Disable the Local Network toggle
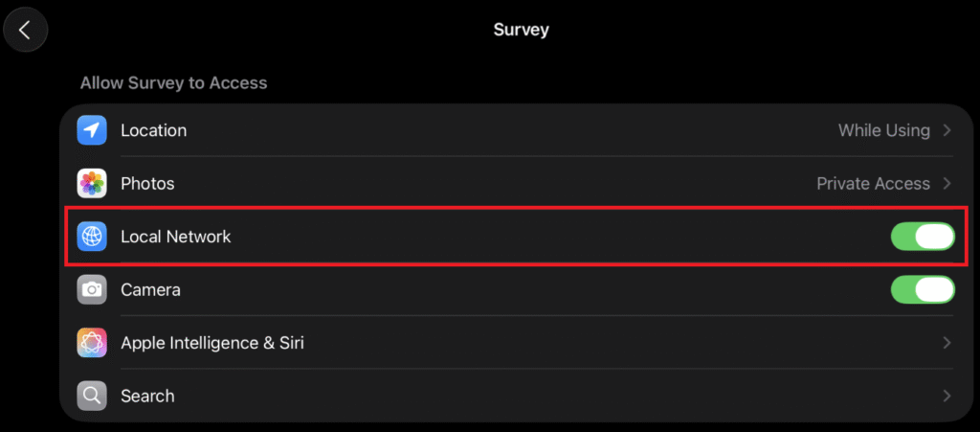The width and height of the screenshot is (980, 432). point(923,237)
